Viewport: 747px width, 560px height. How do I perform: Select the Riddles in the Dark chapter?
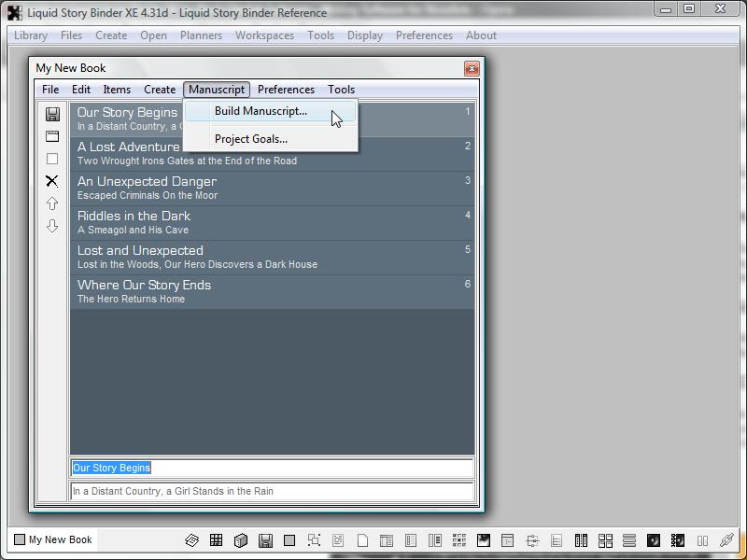coord(271,222)
